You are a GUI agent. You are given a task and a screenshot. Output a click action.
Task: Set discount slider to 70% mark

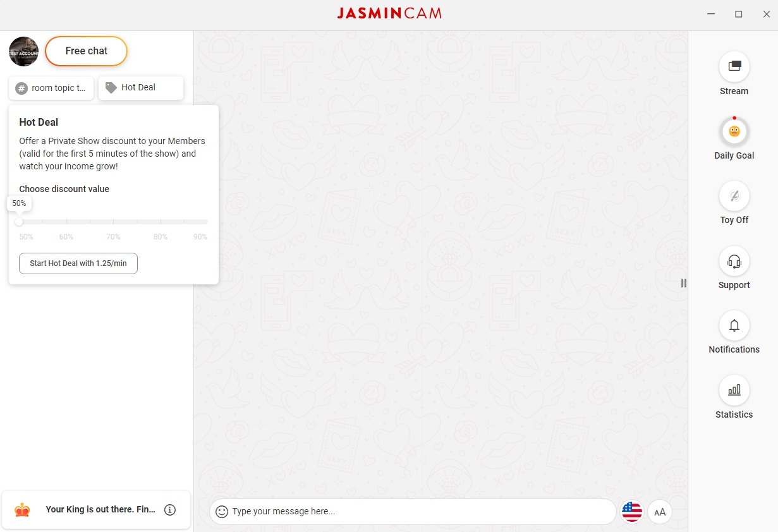point(113,222)
